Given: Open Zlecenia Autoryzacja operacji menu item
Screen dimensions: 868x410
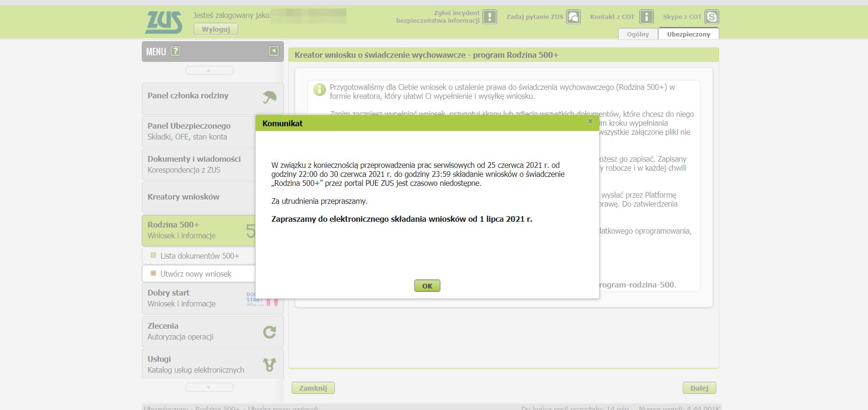Looking at the screenshot, I should point(213,331).
